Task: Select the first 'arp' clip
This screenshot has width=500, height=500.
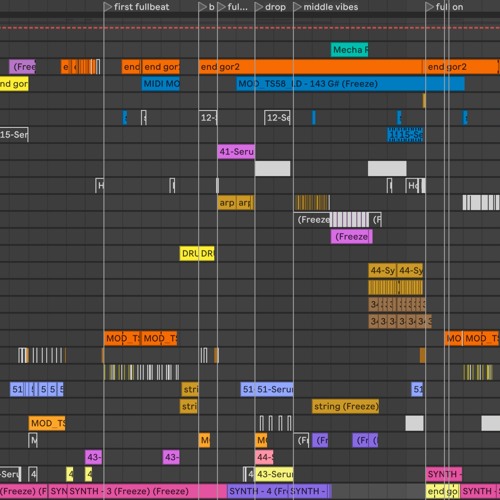Action: 227,203
